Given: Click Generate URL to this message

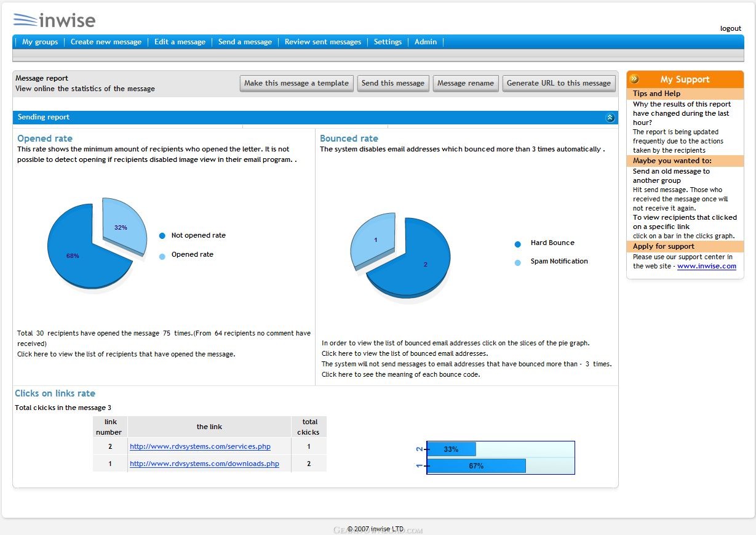Looking at the screenshot, I should [x=559, y=83].
